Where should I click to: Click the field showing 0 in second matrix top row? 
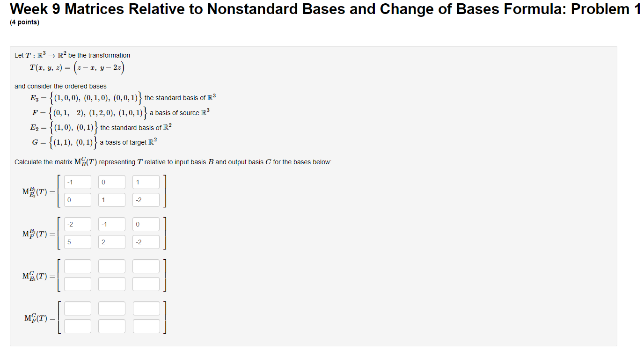pyautogui.click(x=146, y=224)
